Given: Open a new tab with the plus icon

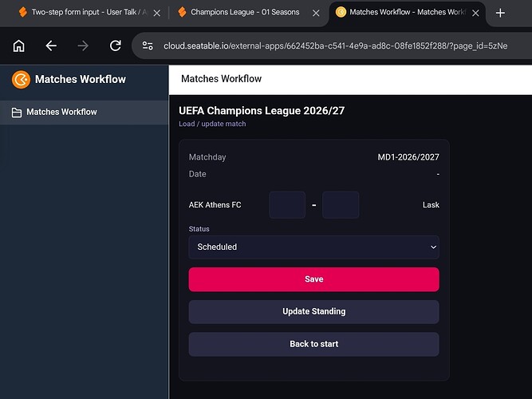Looking at the screenshot, I should [x=500, y=13].
